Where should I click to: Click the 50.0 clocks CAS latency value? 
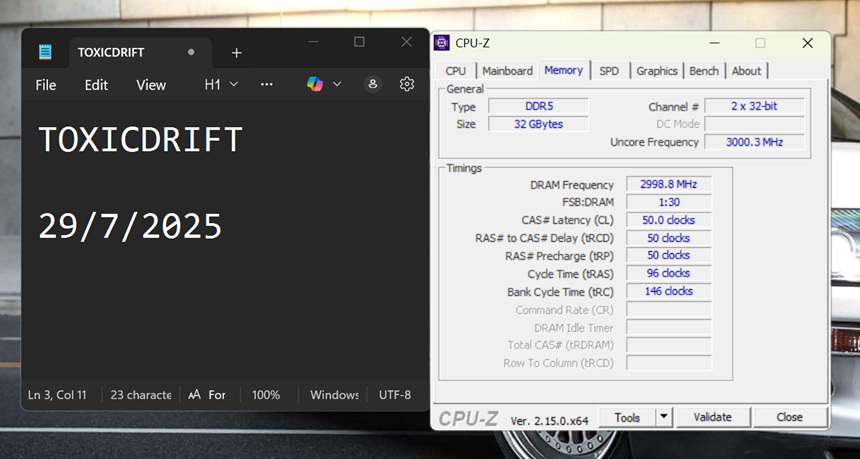click(669, 220)
